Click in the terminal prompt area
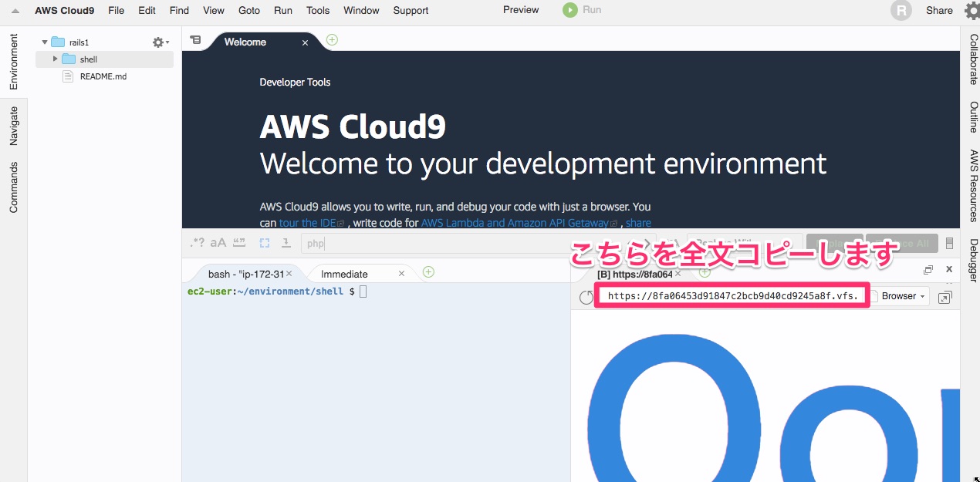The height and width of the screenshot is (482, 980). click(376, 382)
